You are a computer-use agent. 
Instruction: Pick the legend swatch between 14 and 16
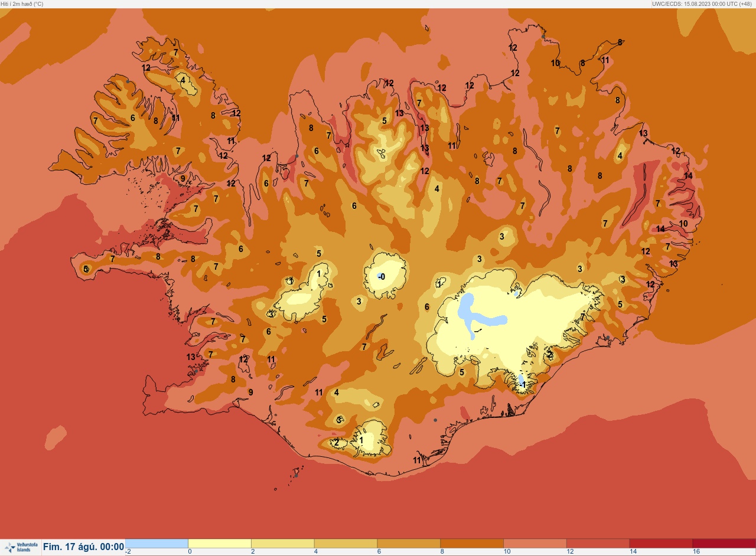pos(661,543)
